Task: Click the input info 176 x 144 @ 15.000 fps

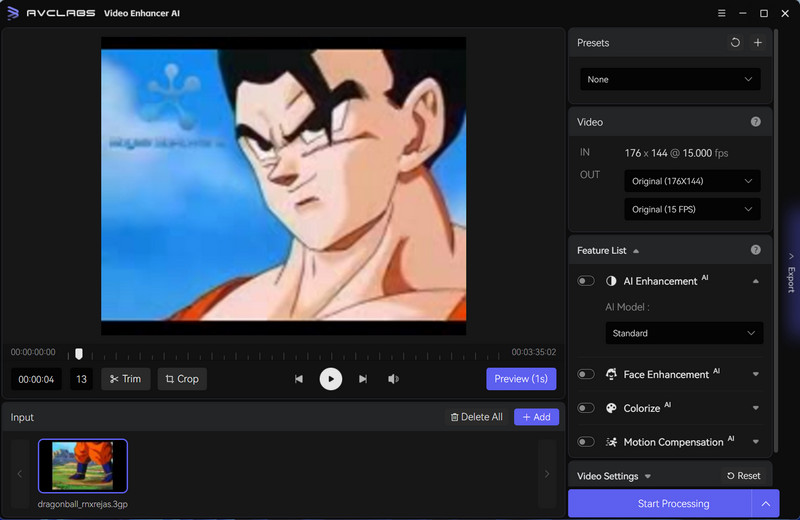Action: (676, 153)
